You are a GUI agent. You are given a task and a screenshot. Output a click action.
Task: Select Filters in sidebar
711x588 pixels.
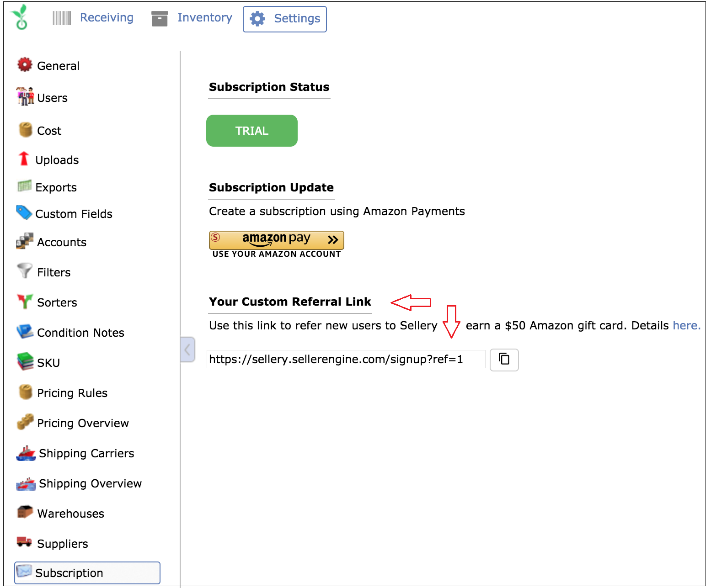click(54, 273)
